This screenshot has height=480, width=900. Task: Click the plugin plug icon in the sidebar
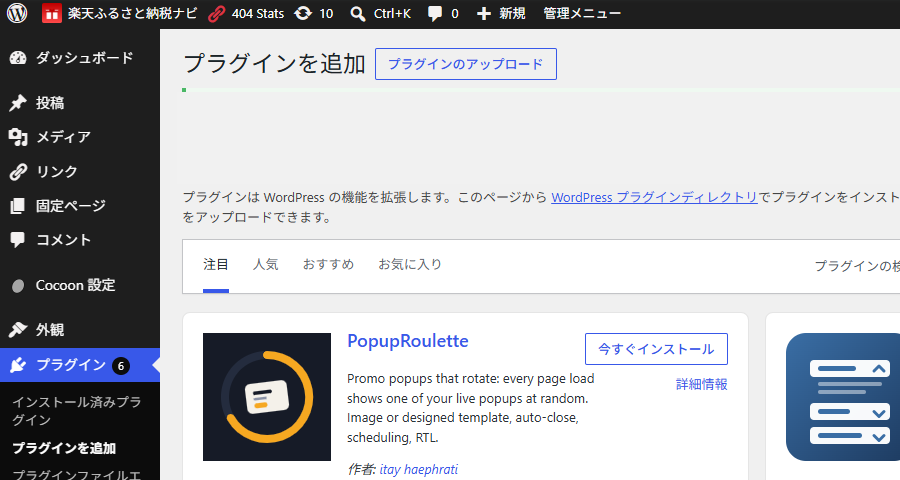(x=18, y=365)
